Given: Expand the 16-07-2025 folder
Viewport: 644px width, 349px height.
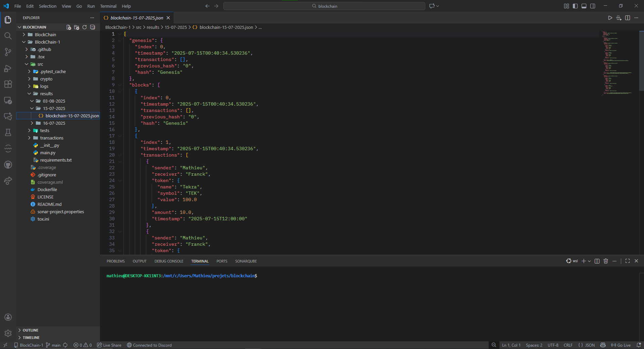Looking at the screenshot, I should pyautogui.click(x=54, y=123).
